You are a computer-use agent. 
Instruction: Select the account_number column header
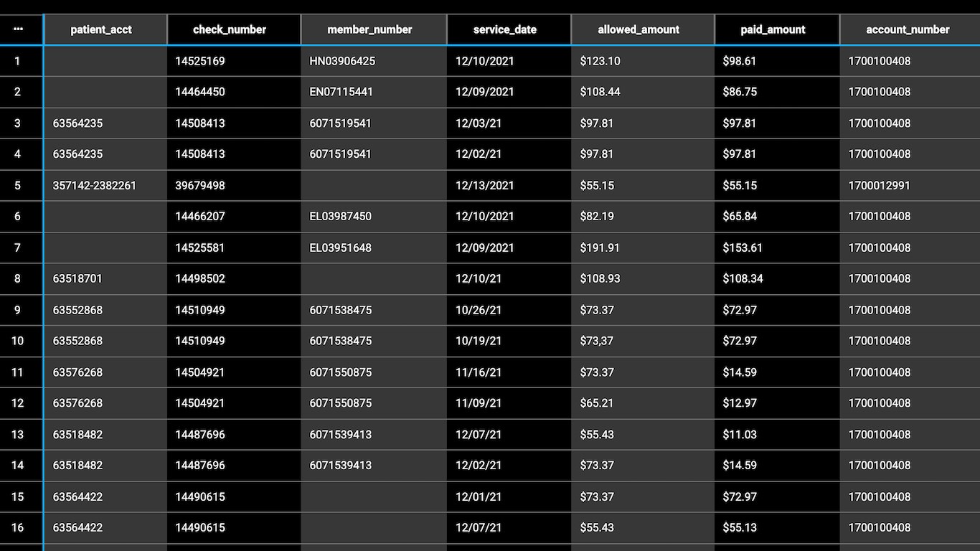pos(908,29)
